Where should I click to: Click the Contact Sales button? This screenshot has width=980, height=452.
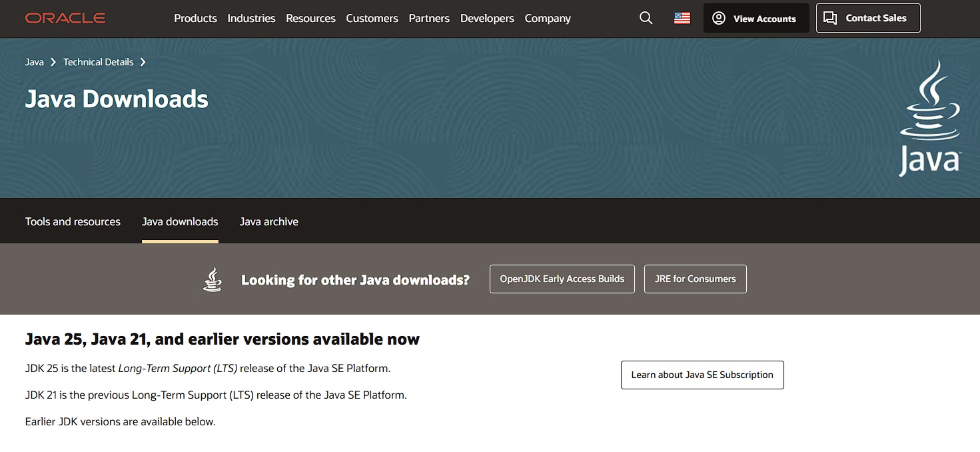pyautogui.click(x=867, y=18)
